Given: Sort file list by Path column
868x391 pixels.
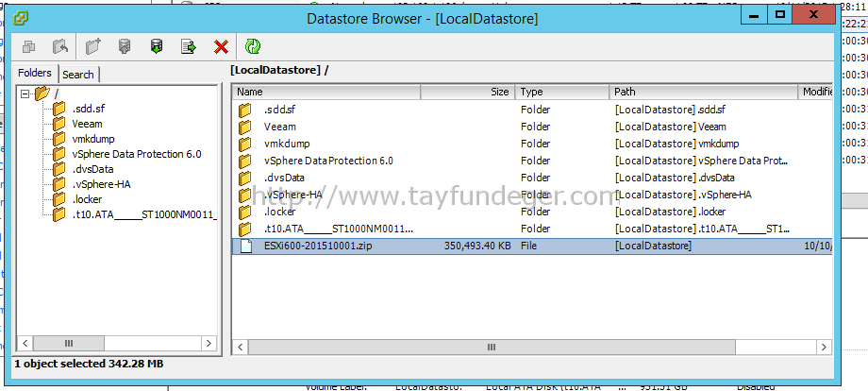Looking at the screenshot, I should coord(704,92).
